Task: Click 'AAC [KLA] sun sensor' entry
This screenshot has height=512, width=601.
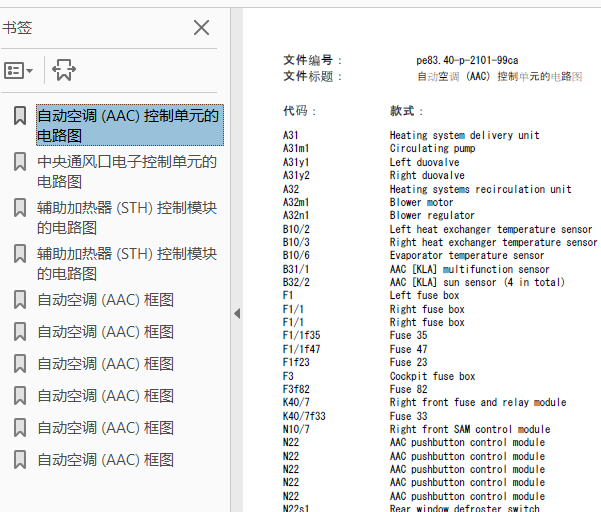Action: [477, 282]
